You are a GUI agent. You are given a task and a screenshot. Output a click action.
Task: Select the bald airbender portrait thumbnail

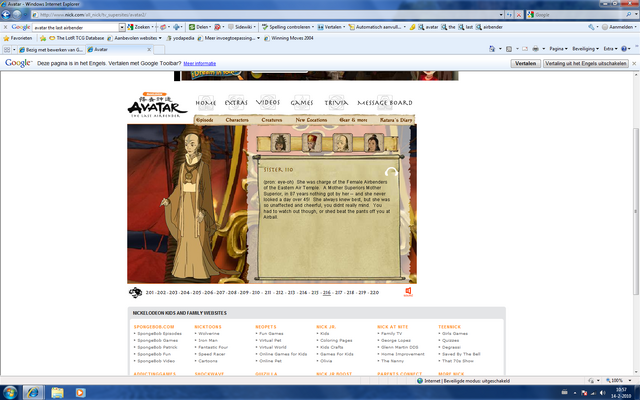click(x=342, y=143)
